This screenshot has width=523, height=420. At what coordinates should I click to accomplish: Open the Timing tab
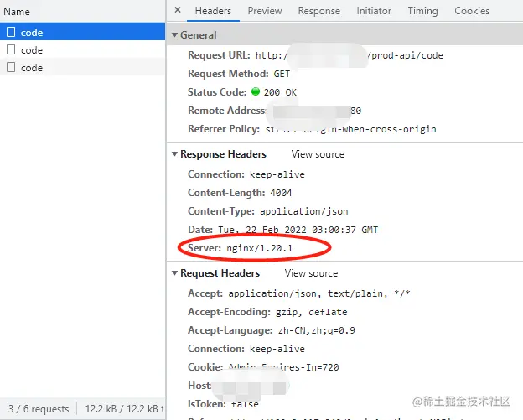pyautogui.click(x=422, y=11)
